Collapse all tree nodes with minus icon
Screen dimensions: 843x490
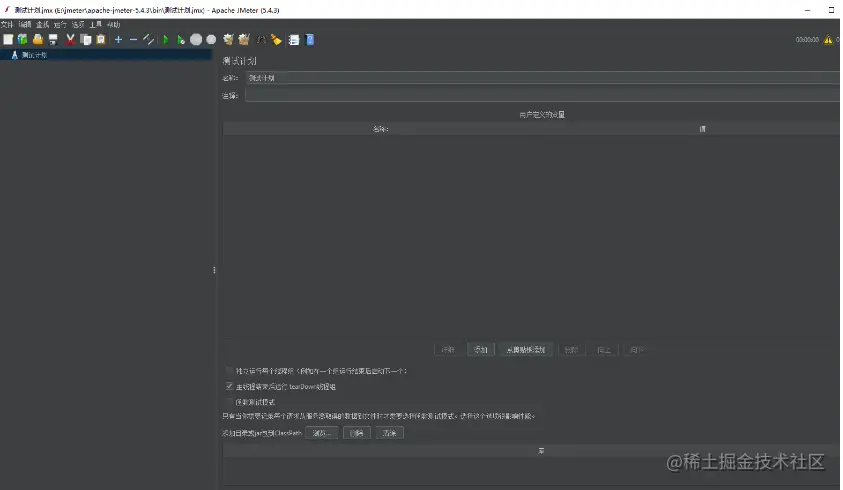(x=133, y=39)
